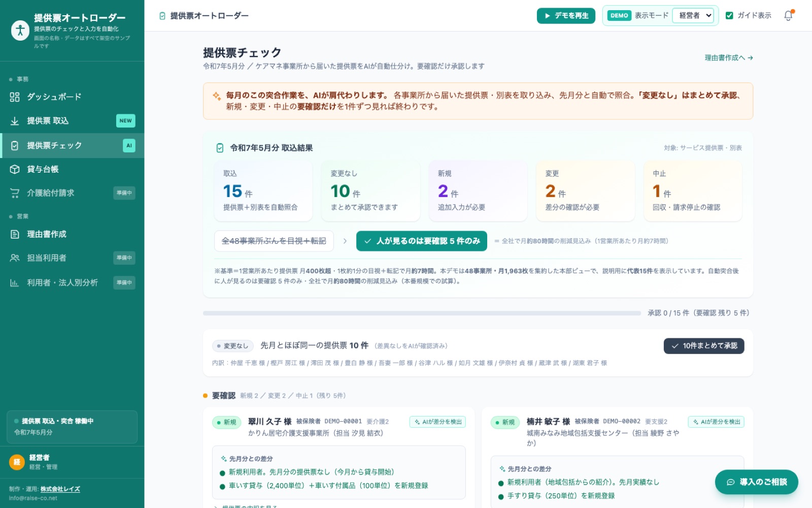Image resolution: width=812 pixels, height=508 pixels.
Task: Click the info@raise-co.net email text
Action: 33,498
